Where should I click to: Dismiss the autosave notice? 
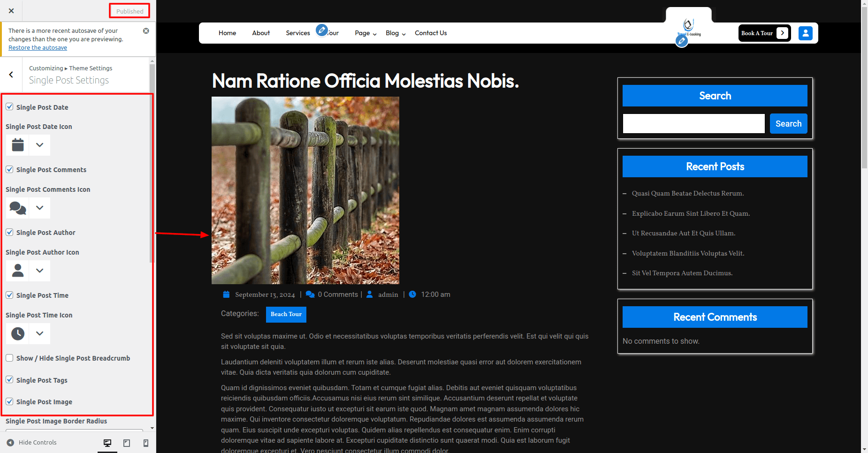pos(146,31)
